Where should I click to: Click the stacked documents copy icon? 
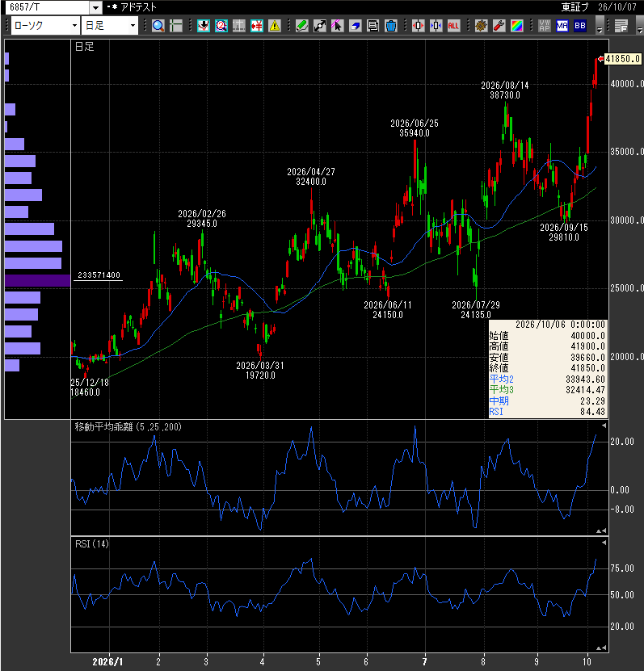point(373,26)
